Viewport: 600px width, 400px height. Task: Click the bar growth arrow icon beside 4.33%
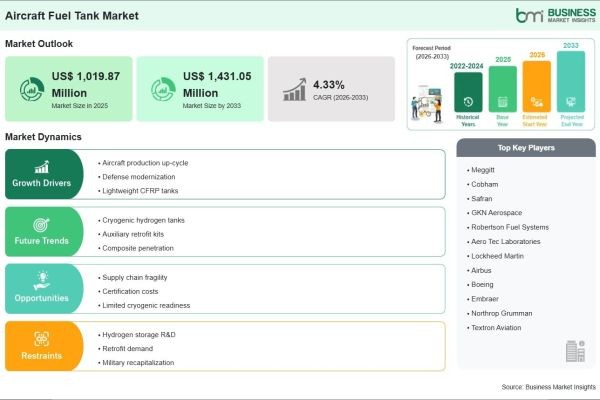coord(295,90)
